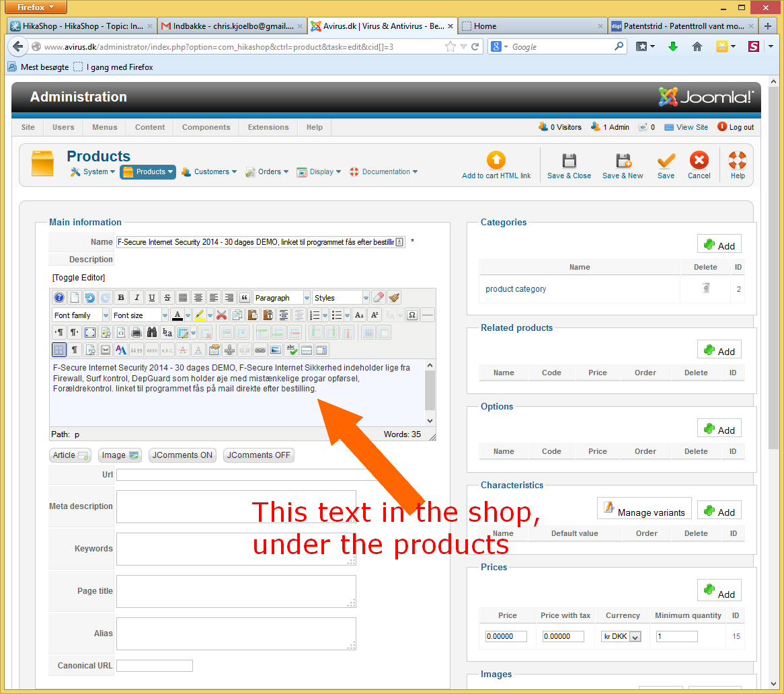Click the insert table icon
This screenshot has width=784, height=694.
tap(183, 333)
